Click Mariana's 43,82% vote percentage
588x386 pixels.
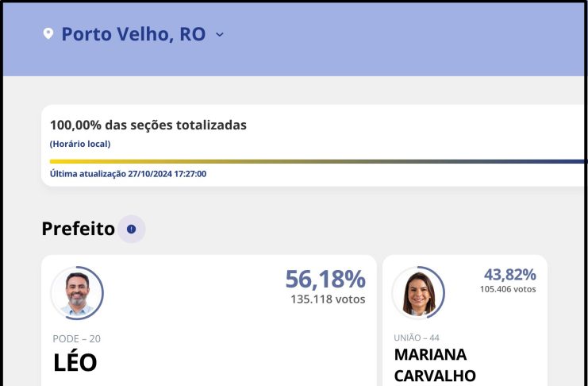click(509, 274)
